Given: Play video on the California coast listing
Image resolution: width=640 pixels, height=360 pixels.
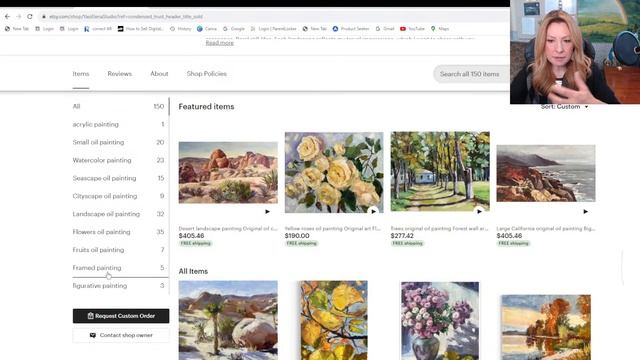Looking at the screenshot, I should pyautogui.click(x=585, y=211).
